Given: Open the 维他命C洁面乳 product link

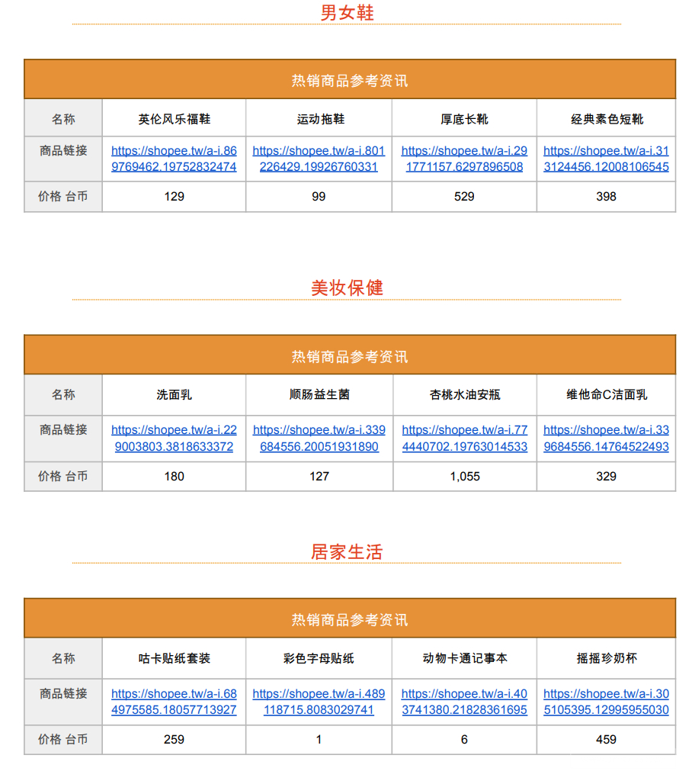Looking at the screenshot, I should pyautogui.click(x=606, y=437).
